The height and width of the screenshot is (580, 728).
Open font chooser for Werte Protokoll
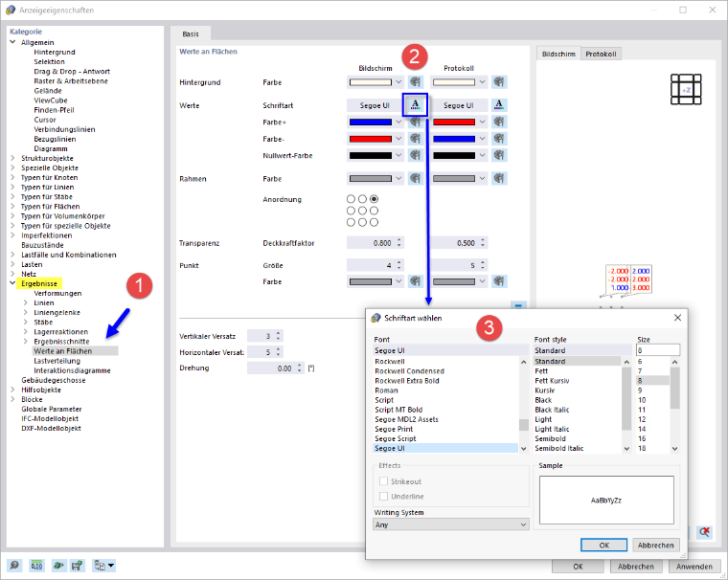click(499, 105)
